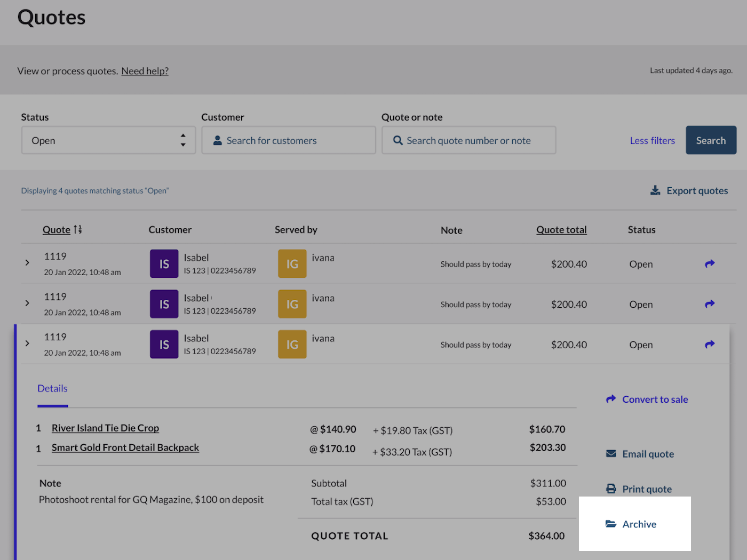This screenshot has width=747, height=560.
Task: Click the share arrow icon in third quote row
Action: pos(710,345)
